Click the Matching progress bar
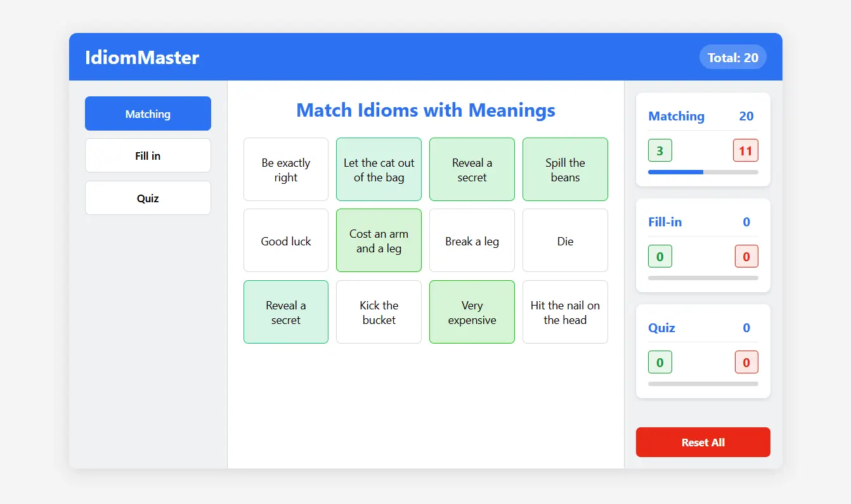This screenshot has width=851, height=504. pos(703,172)
